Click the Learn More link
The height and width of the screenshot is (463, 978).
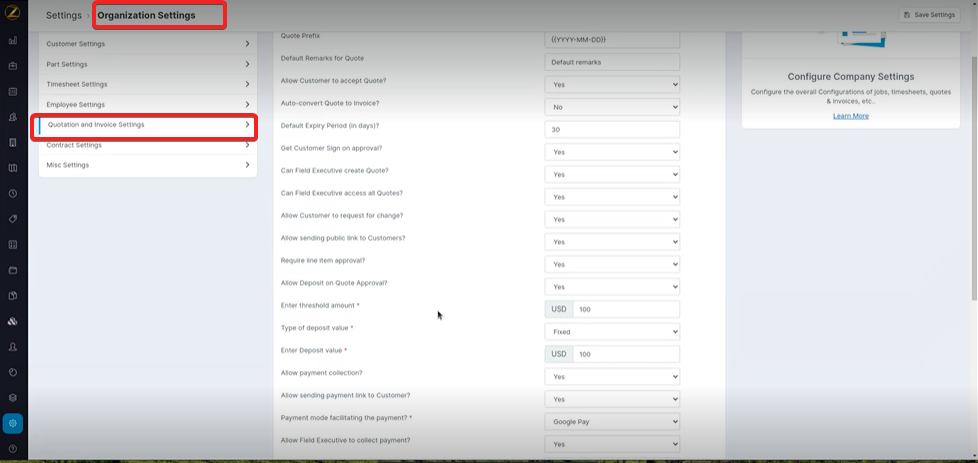(850, 116)
